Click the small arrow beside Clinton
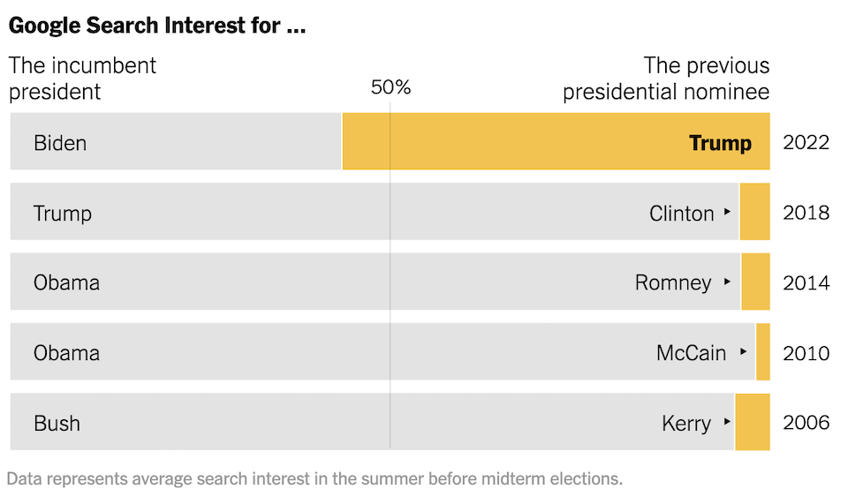 pyautogui.click(x=728, y=212)
